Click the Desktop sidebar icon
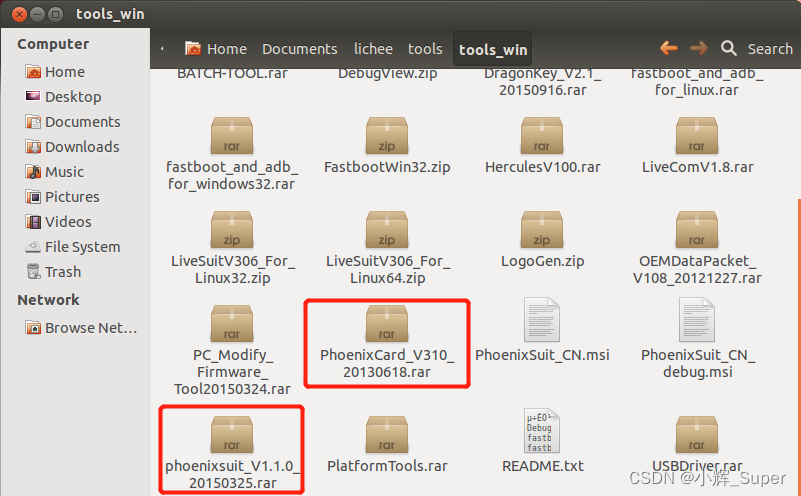Screen dimensions: 801x496 pos(33,97)
